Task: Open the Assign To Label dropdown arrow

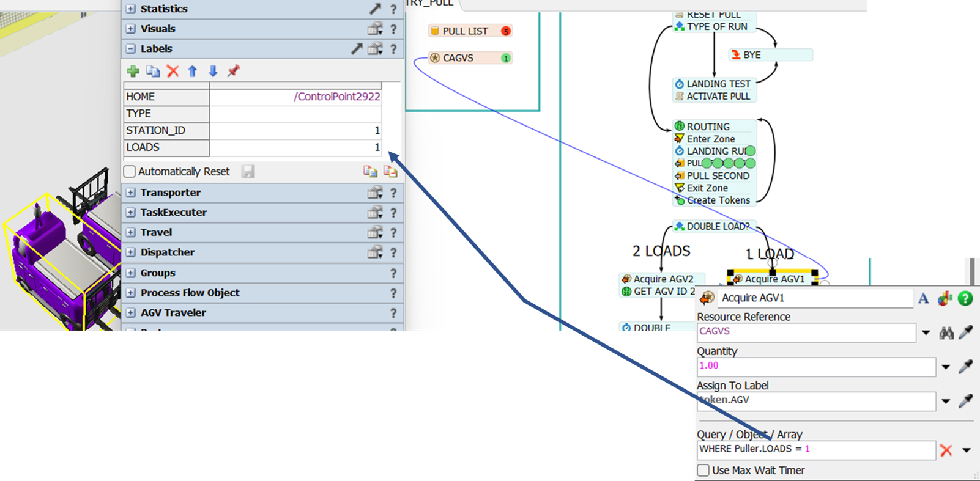Action: (x=946, y=402)
